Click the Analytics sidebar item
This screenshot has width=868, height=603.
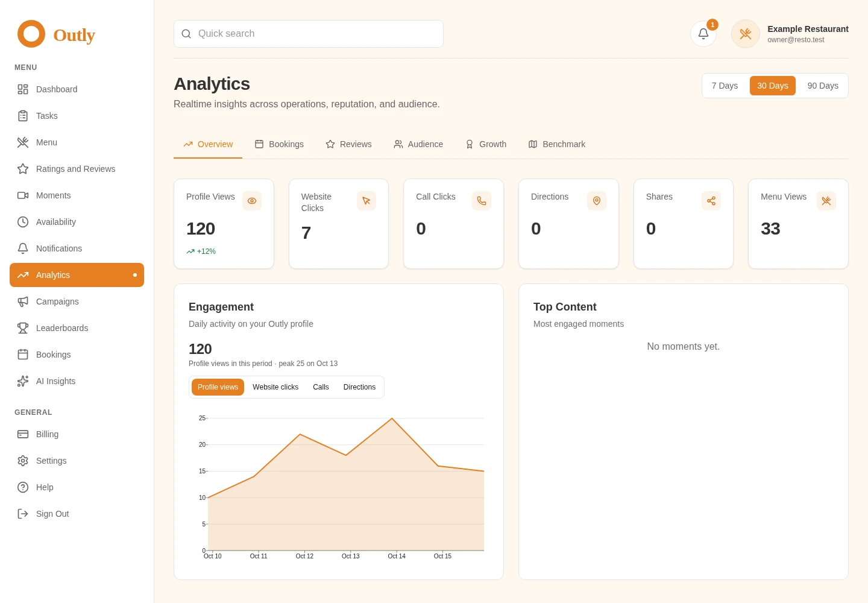pos(77,275)
